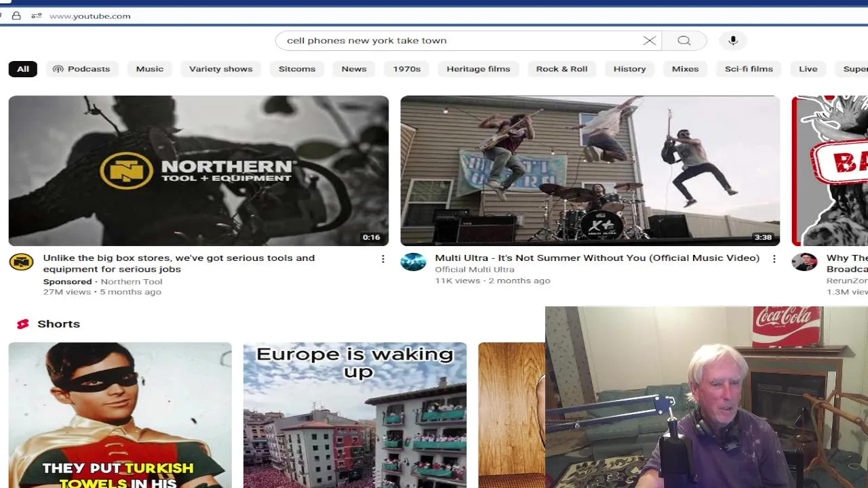Filter results by News
The width and height of the screenshot is (868, 488).
click(x=354, y=69)
